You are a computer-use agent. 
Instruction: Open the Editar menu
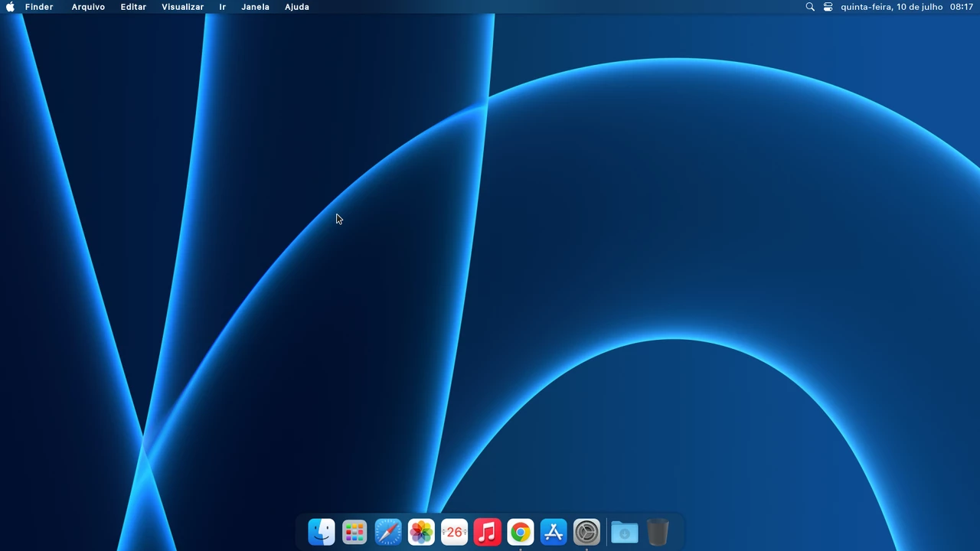coord(133,7)
